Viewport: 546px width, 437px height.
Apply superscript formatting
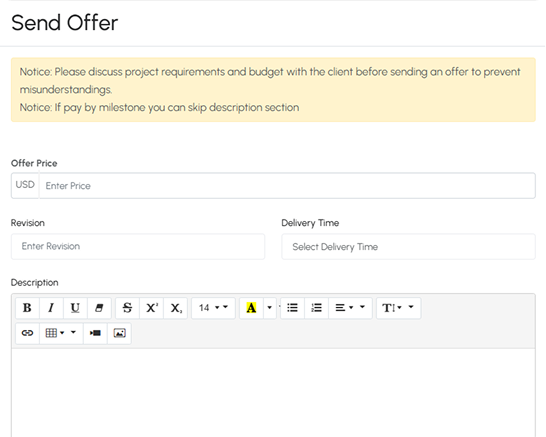click(x=151, y=308)
